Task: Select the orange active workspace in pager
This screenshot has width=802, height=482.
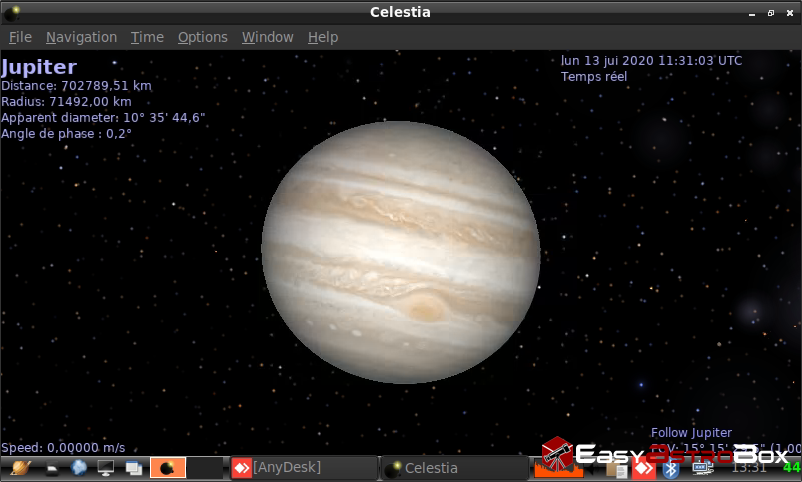Action: 168,468
